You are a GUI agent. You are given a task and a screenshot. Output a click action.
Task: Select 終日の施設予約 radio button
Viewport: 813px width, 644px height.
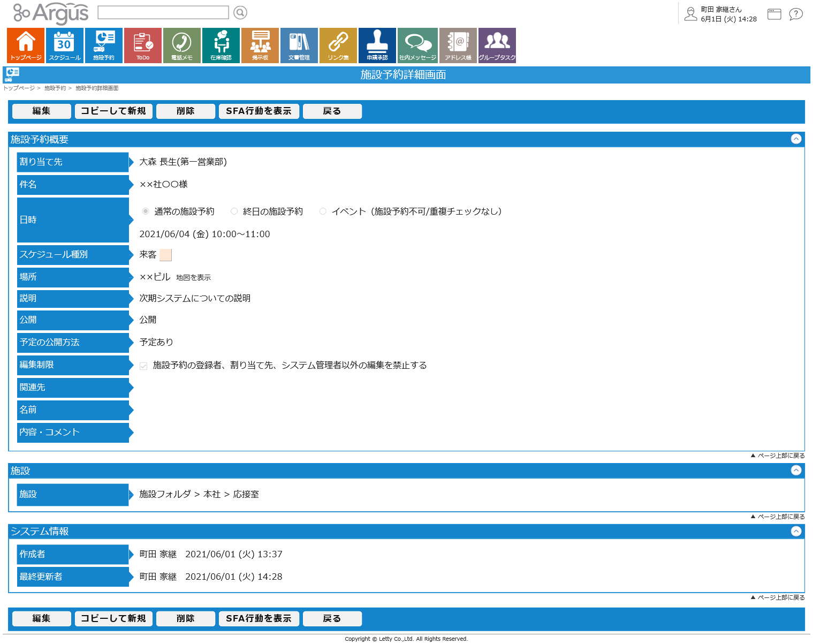click(234, 211)
